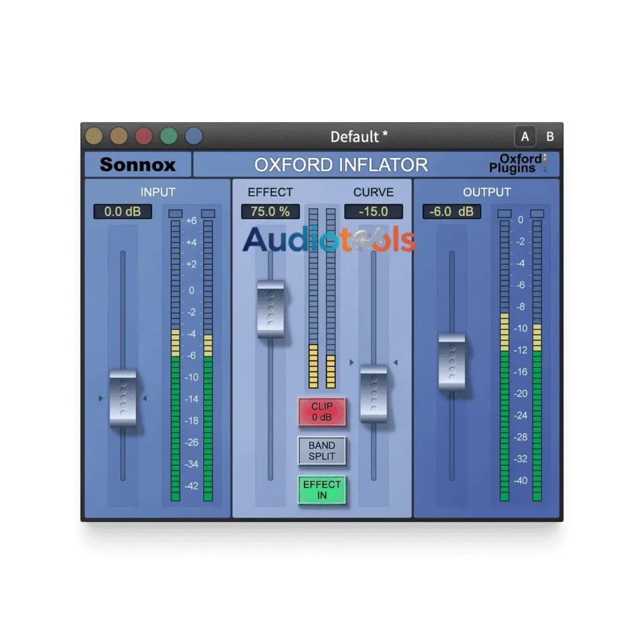Click the Curve -15.0 value field
Screen dimensions: 644x644
click(x=374, y=211)
